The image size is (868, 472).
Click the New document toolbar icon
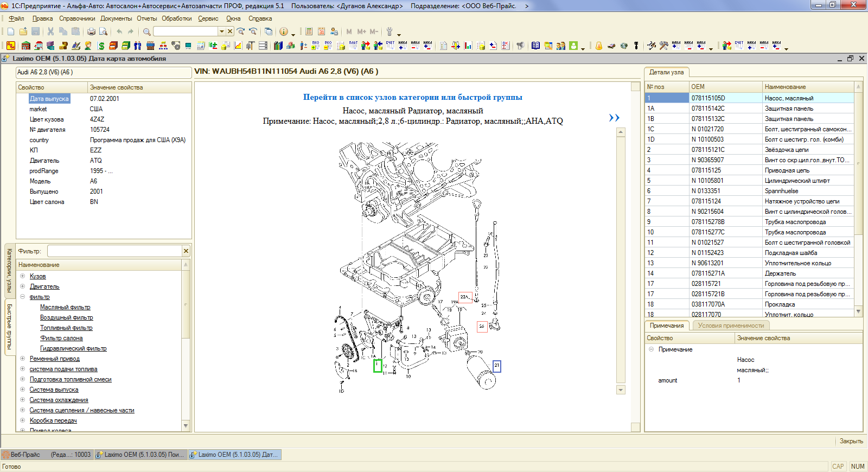(11, 31)
